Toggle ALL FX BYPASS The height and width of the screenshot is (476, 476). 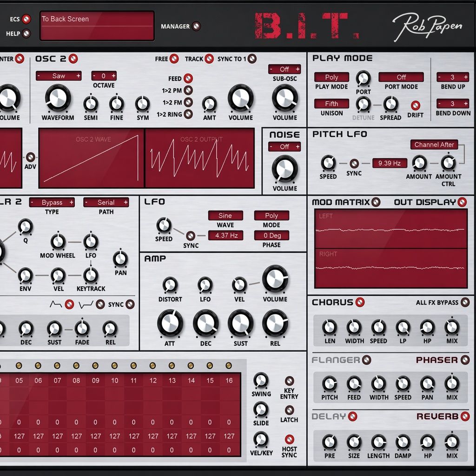click(x=465, y=302)
